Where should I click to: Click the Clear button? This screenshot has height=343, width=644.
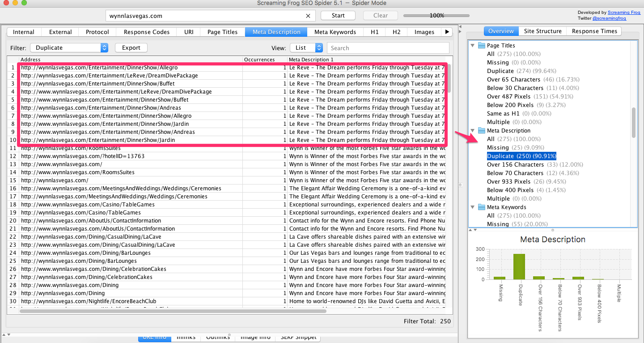[381, 15]
